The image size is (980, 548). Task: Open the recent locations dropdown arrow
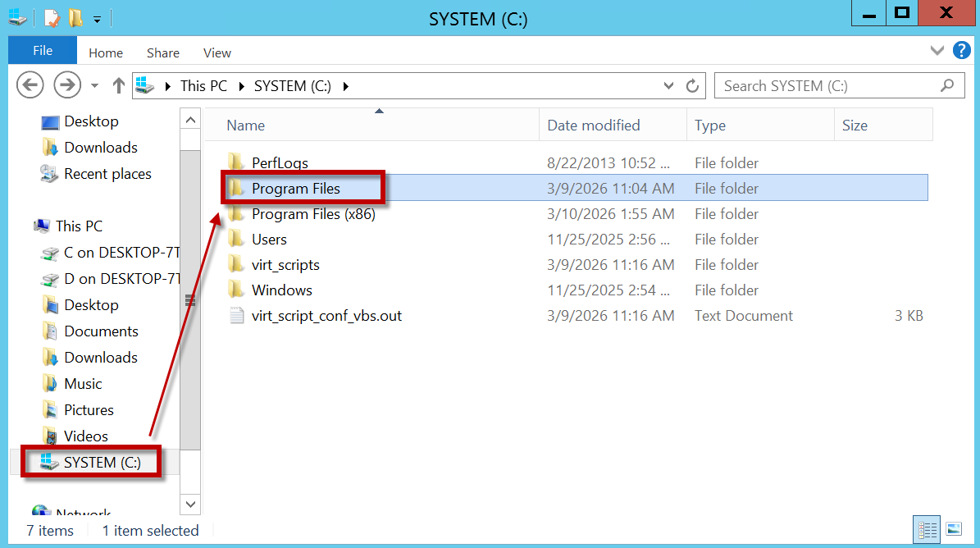click(x=94, y=85)
